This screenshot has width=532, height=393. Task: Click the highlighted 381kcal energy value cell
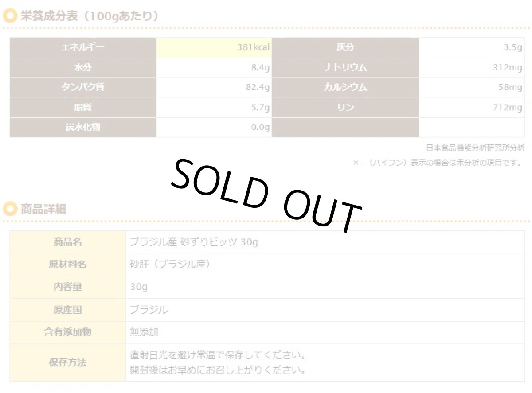(214, 48)
